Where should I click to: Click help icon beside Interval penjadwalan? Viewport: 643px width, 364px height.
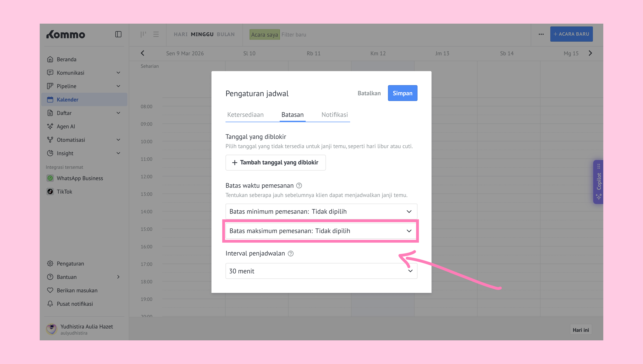tap(291, 253)
